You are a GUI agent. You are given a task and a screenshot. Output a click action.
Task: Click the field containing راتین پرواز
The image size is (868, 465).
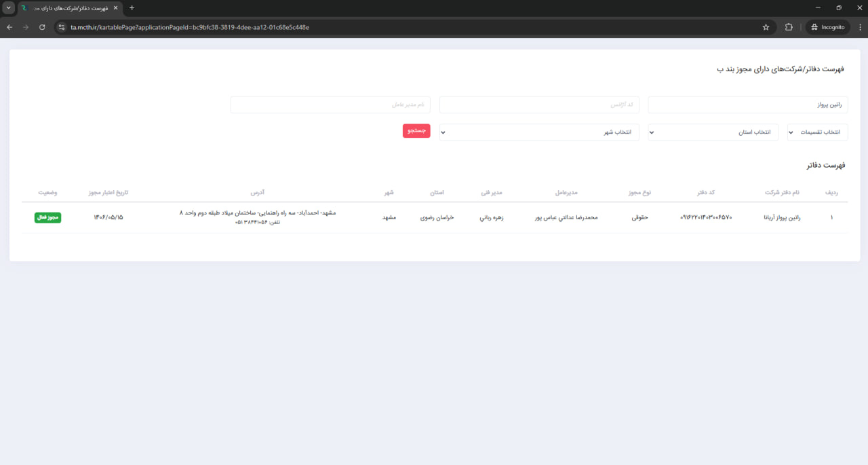[747, 105]
